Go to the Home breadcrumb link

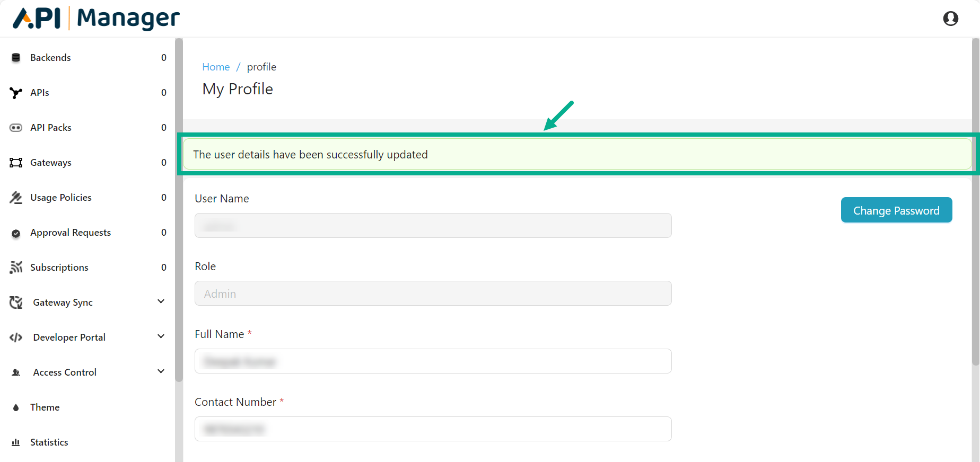pos(216,67)
